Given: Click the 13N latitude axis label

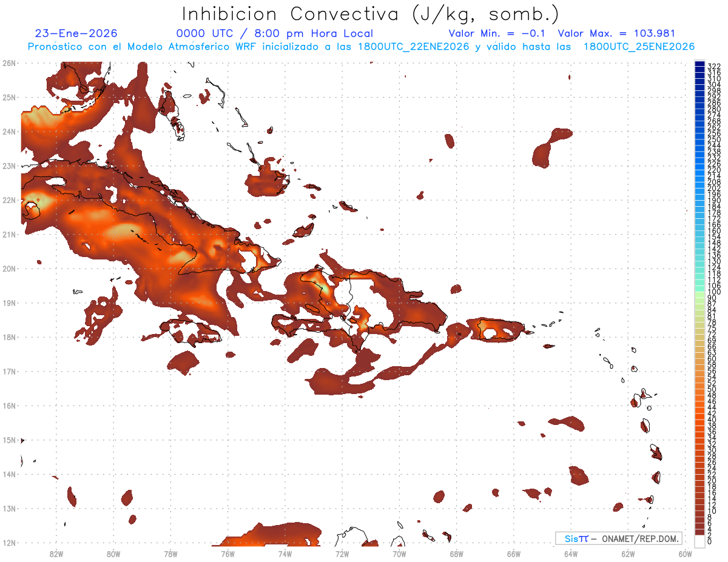Looking at the screenshot, I should click(x=9, y=508).
